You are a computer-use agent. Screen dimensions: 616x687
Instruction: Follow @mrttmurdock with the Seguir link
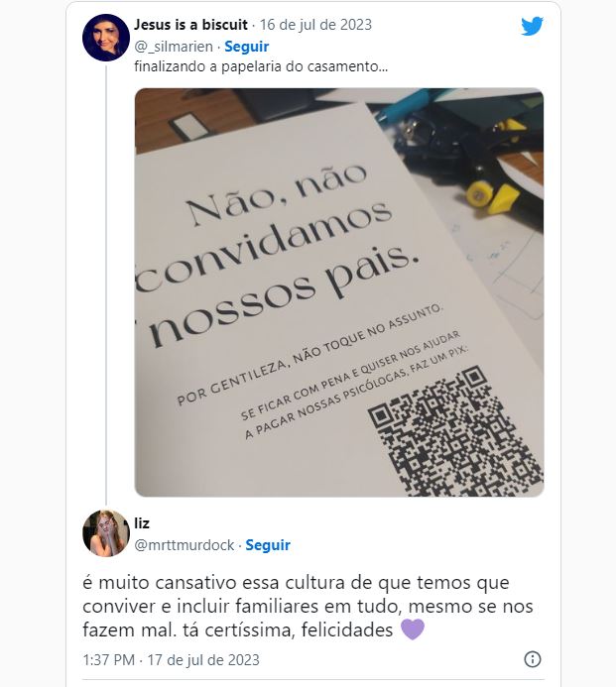coord(268,545)
